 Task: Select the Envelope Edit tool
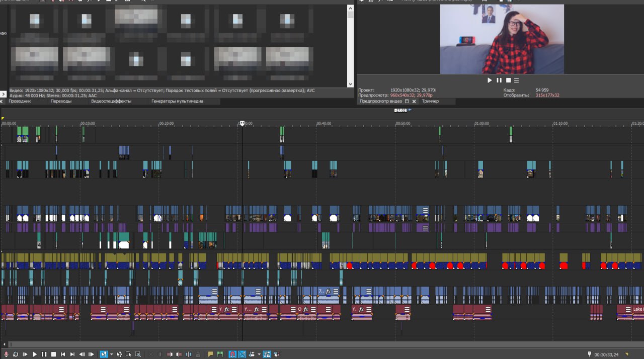119,354
